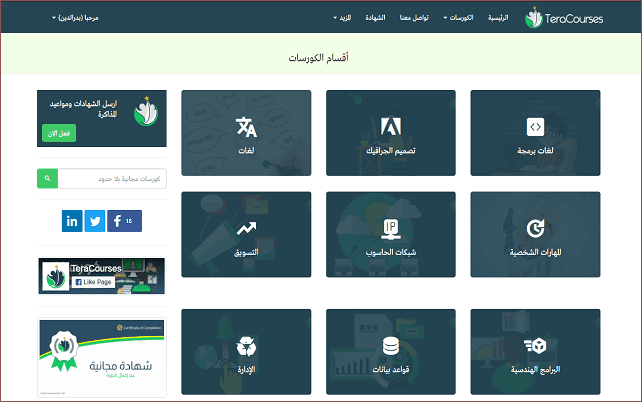Open the computer networks IP icon

coord(390,227)
